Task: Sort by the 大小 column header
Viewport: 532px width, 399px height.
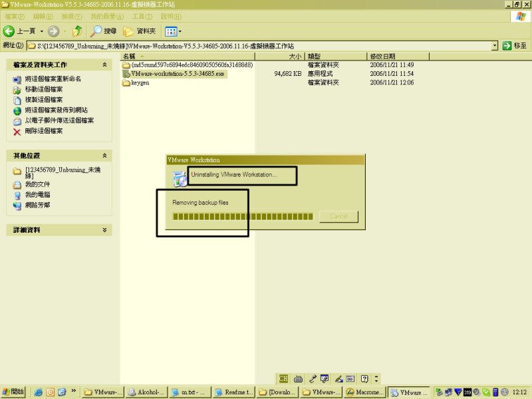Action: coord(280,57)
